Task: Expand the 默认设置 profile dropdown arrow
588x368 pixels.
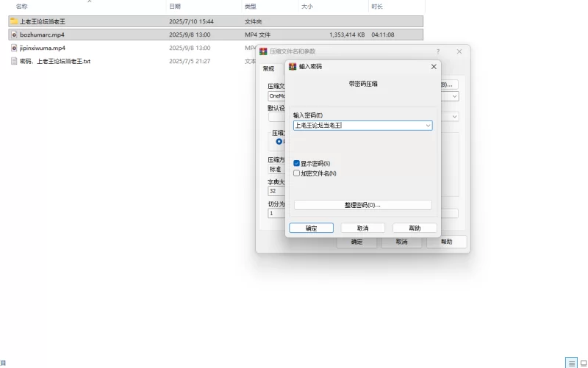Action: point(454,117)
